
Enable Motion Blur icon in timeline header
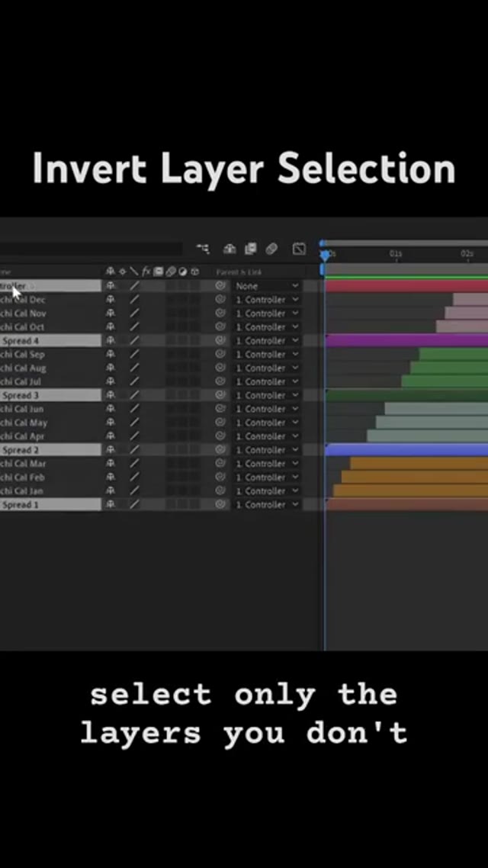[271, 249]
